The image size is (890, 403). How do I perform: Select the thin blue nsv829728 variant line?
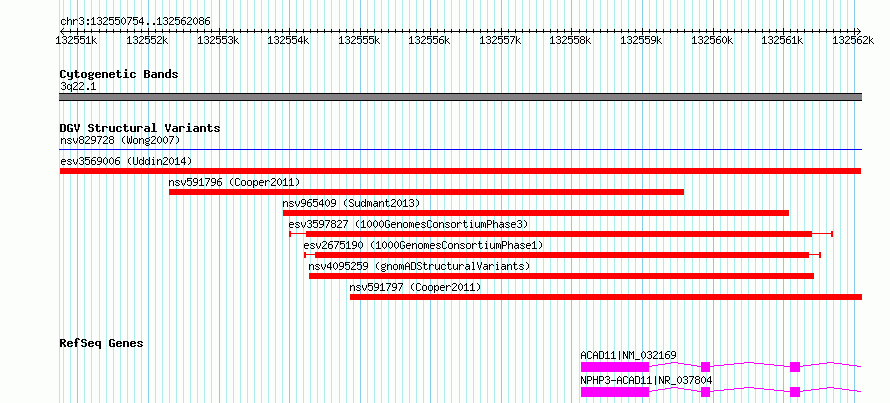tap(460, 150)
